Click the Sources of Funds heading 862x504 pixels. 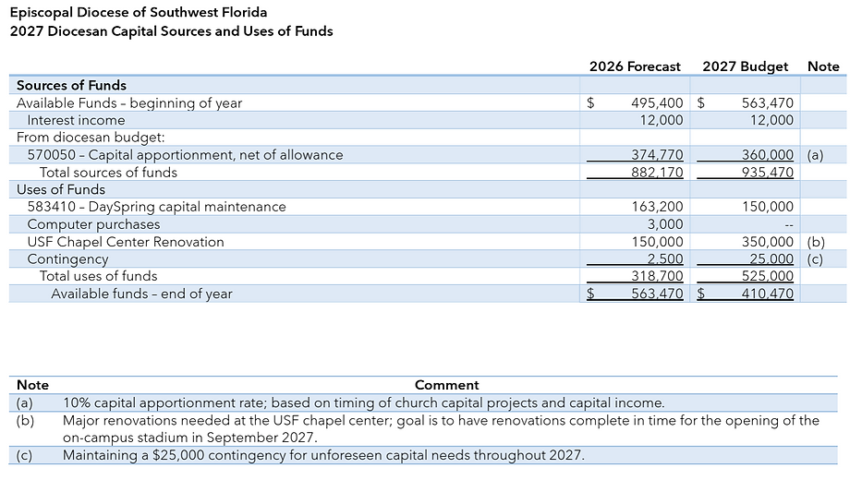pos(71,85)
